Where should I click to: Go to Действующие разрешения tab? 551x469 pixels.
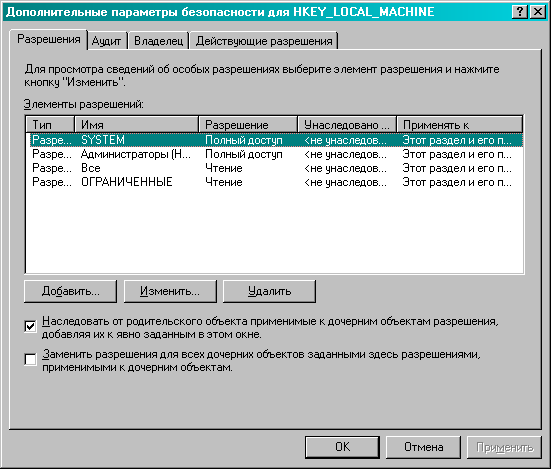point(264,41)
